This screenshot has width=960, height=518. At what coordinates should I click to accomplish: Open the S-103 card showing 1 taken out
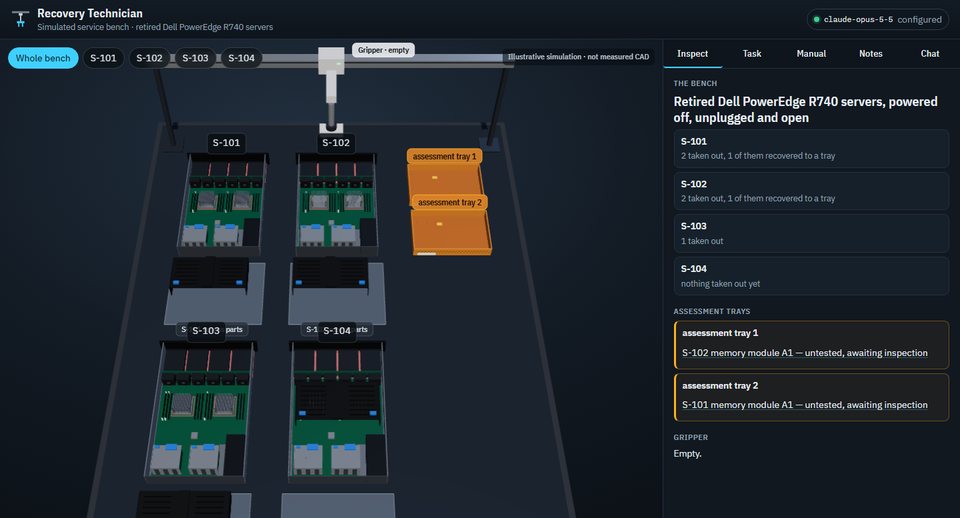pyautogui.click(x=811, y=233)
